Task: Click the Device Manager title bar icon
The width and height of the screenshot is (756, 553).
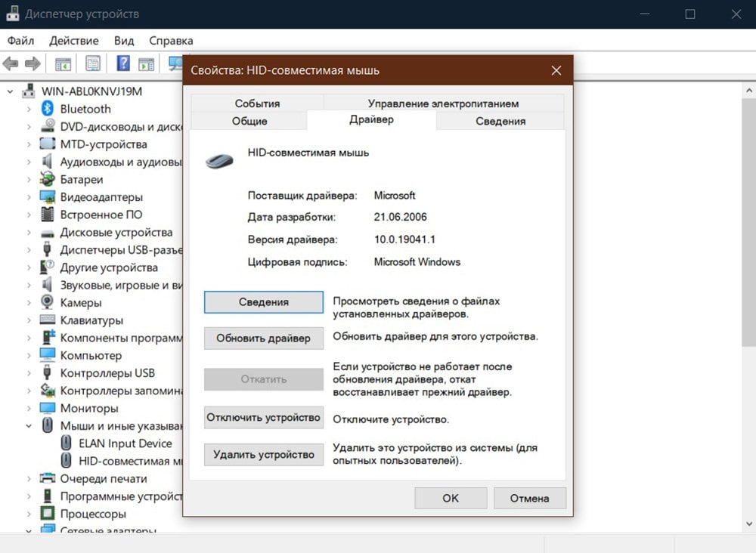Action: [x=12, y=14]
